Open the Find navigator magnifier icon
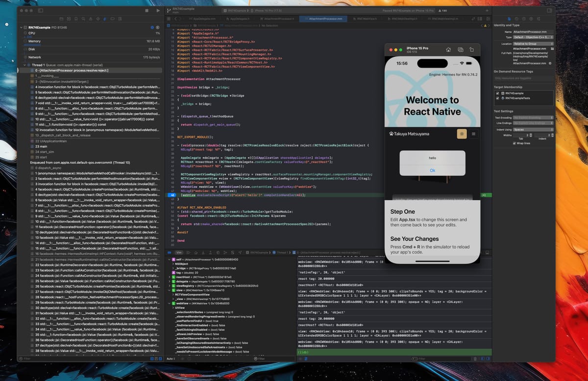588x381 pixels. pos(83,19)
